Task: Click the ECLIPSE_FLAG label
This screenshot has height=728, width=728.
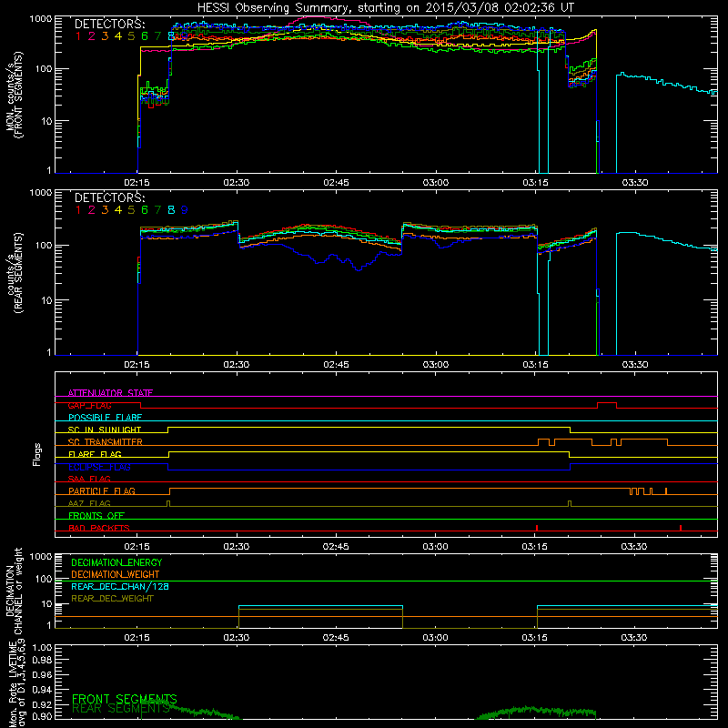Action: click(99, 467)
